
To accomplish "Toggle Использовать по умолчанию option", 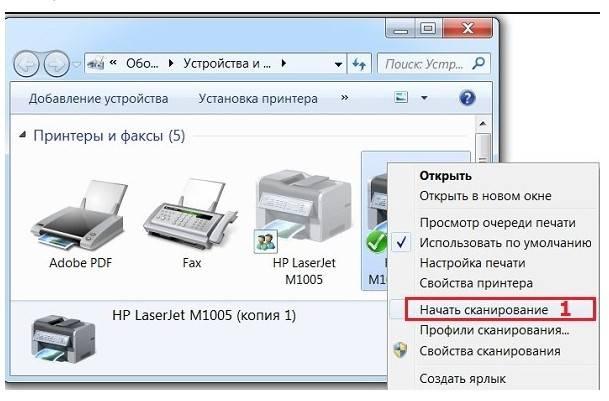I will (x=505, y=243).
